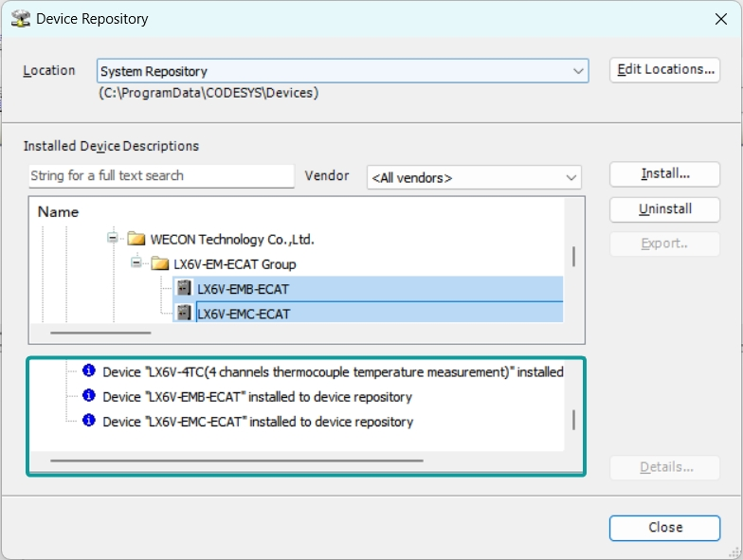Click the LX6V-EM-ECAT Group folder icon
This screenshot has height=560, width=743.
(x=159, y=263)
